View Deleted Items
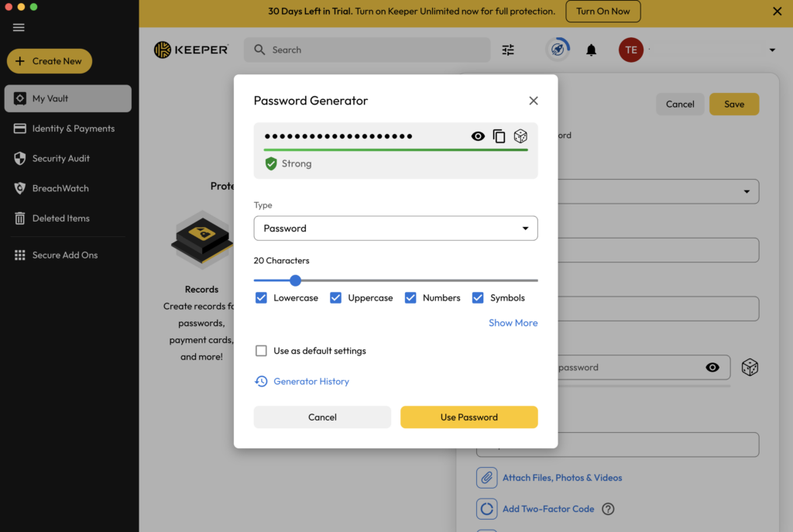The width and height of the screenshot is (793, 532). 68,218
